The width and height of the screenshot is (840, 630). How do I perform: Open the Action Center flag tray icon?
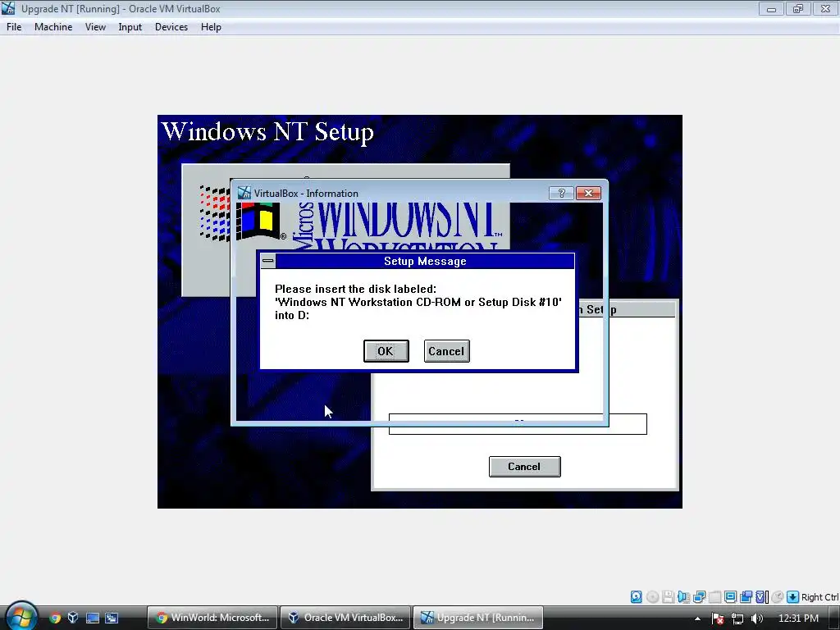(x=718, y=619)
